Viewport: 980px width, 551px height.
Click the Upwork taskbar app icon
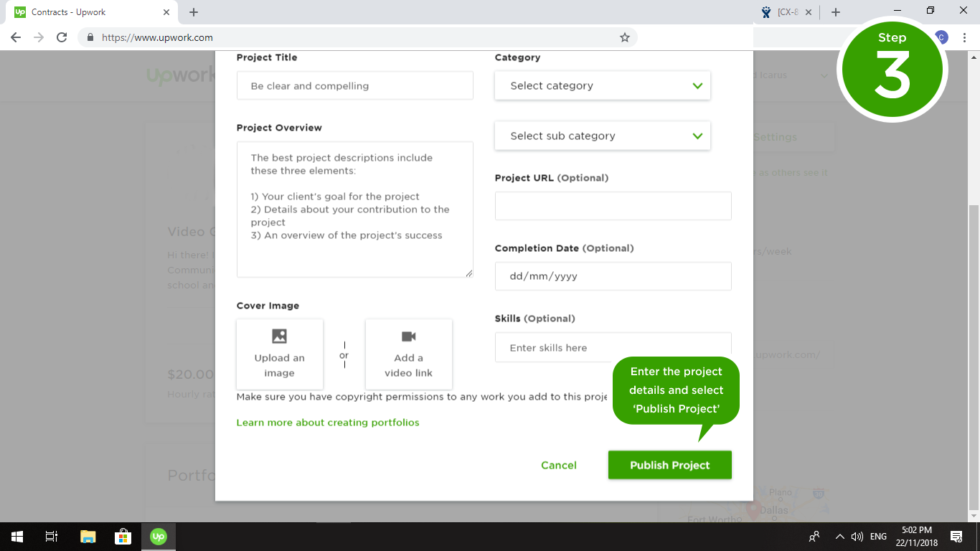(x=158, y=536)
